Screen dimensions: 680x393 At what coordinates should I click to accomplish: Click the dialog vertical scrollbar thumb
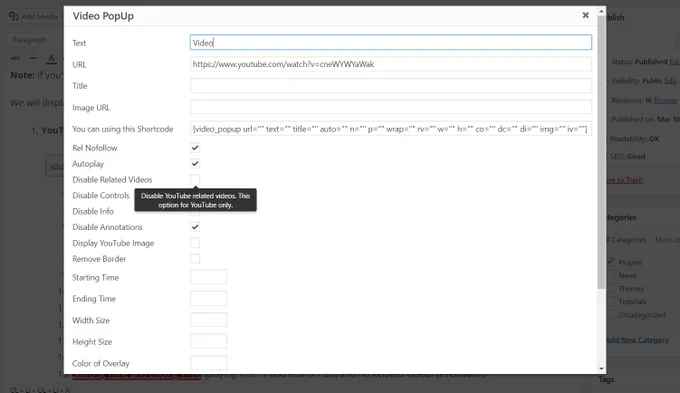click(601, 152)
